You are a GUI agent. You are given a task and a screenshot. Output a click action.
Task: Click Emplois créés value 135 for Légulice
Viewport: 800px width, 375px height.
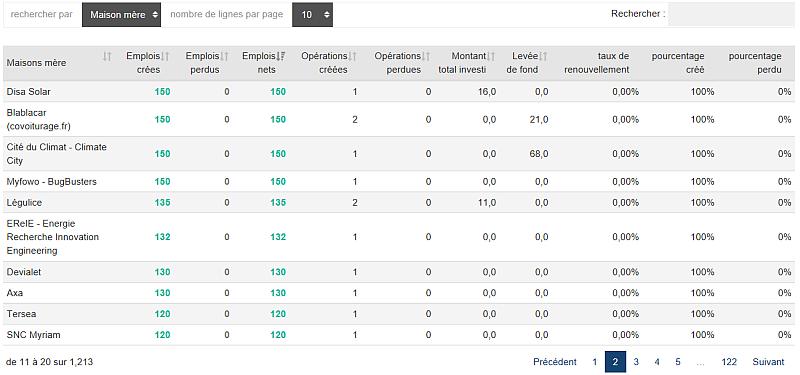point(162,203)
